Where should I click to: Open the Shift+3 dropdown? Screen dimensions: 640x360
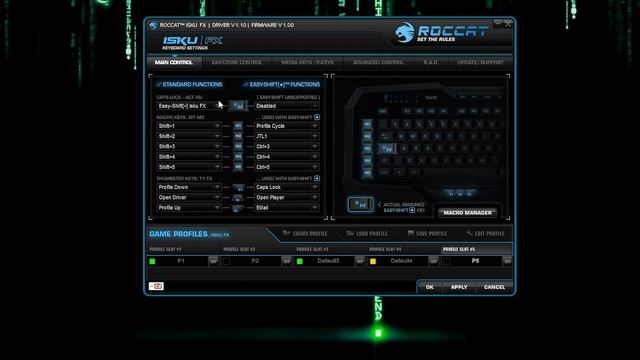click(x=189, y=147)
